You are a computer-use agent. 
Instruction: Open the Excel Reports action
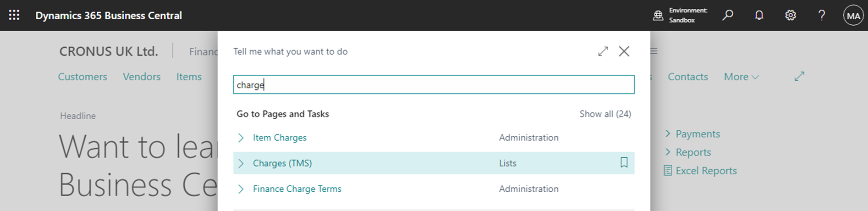pos(706,171)
